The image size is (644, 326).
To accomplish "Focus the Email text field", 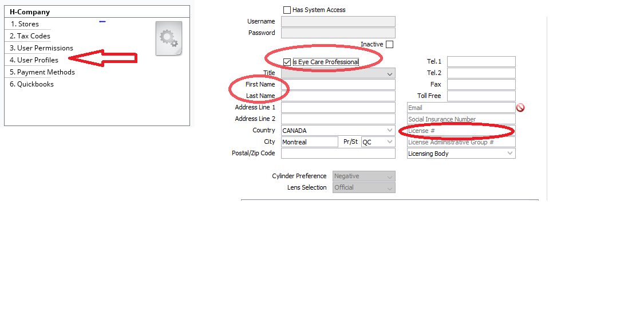I will [x=461, y=108].
